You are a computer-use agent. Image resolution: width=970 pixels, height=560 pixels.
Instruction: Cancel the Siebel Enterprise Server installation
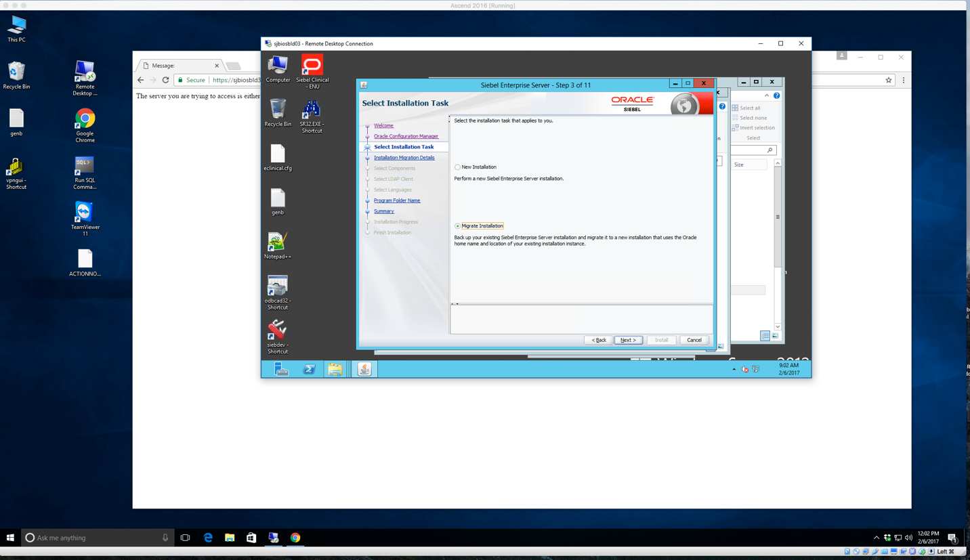(x=694, y=340)
